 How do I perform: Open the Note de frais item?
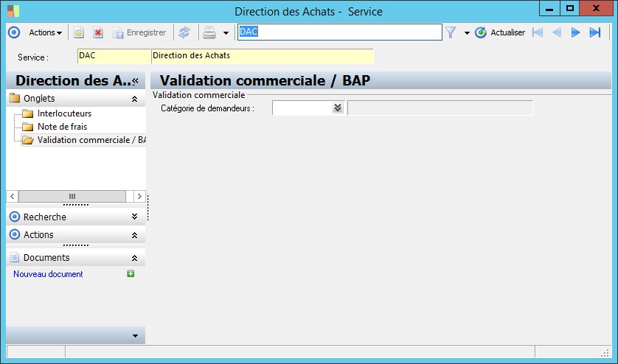tap(62, 127)
